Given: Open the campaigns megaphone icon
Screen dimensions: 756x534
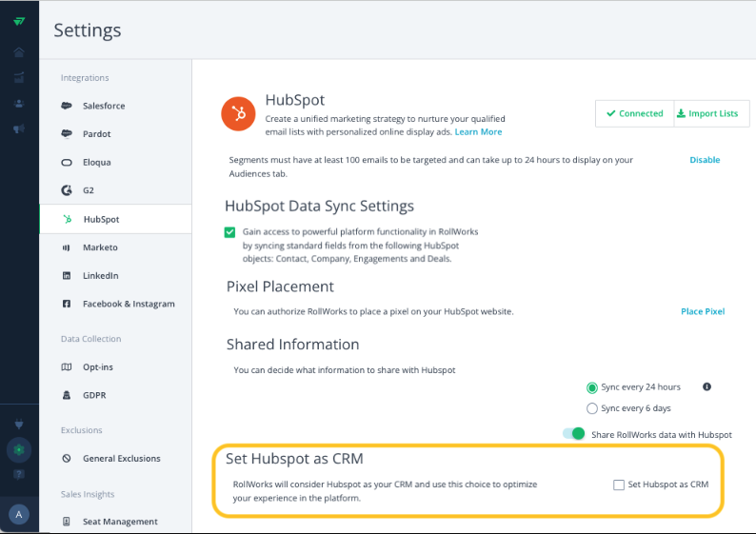Looking at the screenshot, I should click(19, 129).
